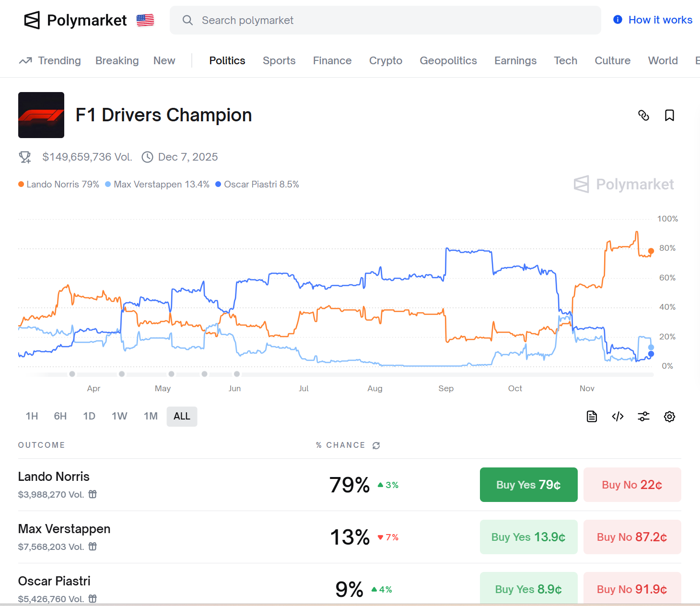This screenshot has width=700, height=606.
Task: Copy the market link icon
Action: (x=643, y=115)
